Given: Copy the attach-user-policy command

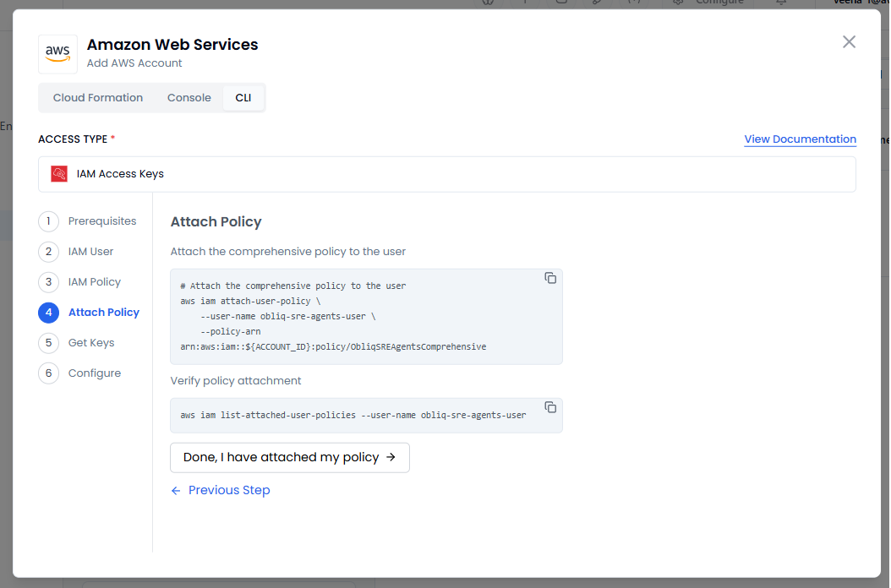Looking at the screenshot, I should (550, 278).
